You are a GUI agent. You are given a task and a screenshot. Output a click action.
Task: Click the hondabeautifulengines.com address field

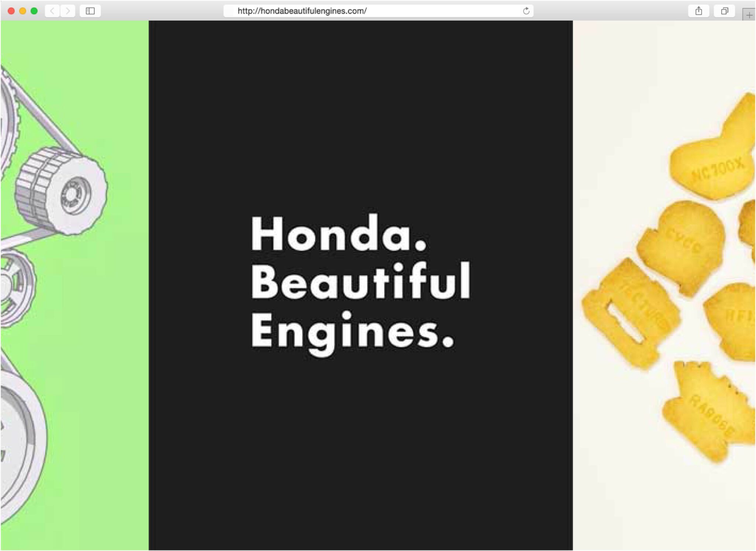coord(378,11)
